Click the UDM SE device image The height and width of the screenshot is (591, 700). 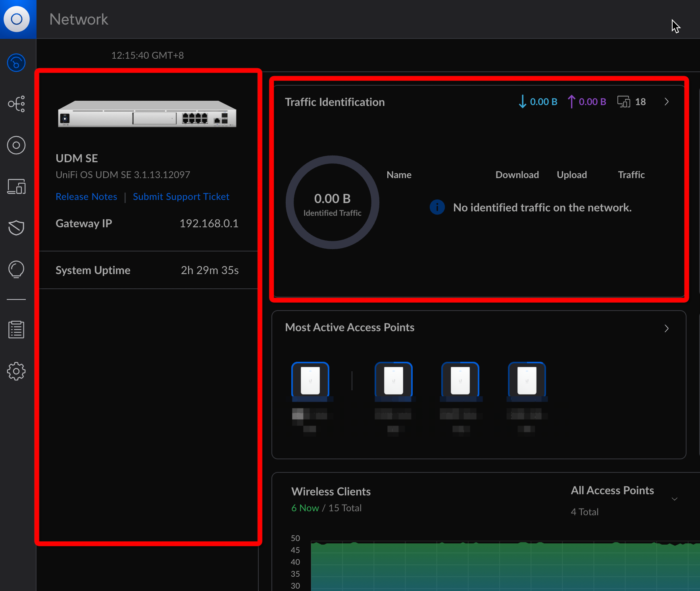(147, 114)
